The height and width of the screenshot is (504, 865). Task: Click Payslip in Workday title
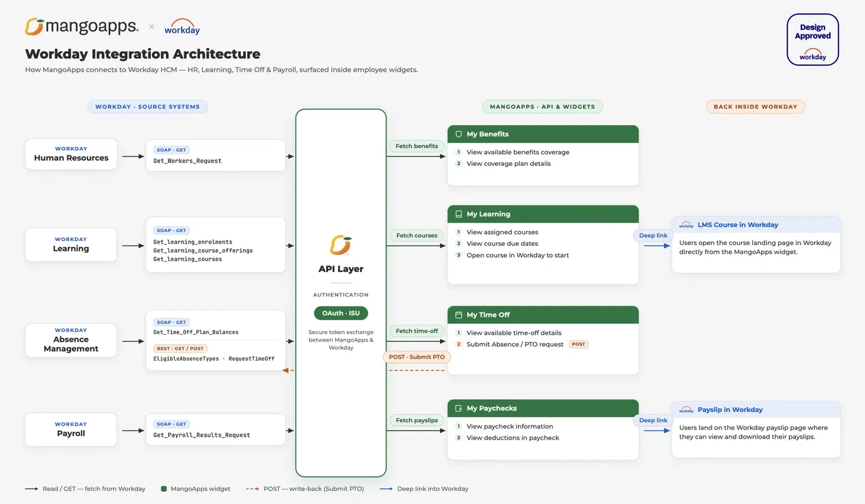730,409
